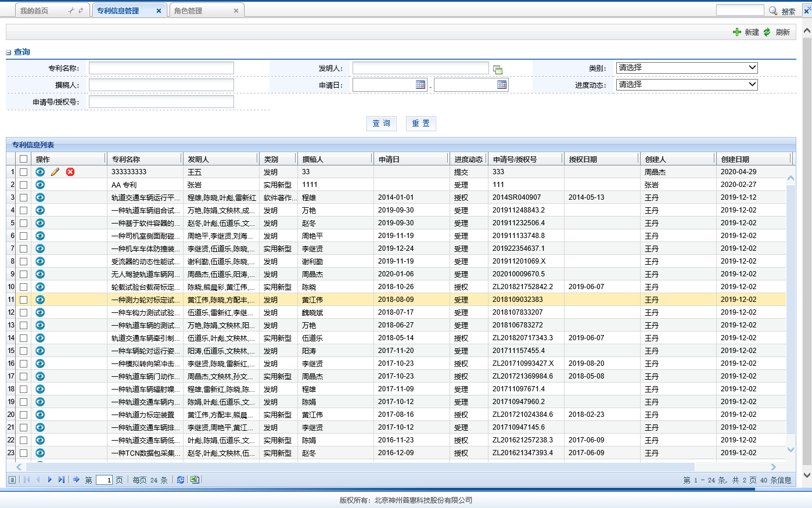The height and width of the screenshot is (508, 812).
Task: Export the list with the Excel icon
Action: (195, 480)
